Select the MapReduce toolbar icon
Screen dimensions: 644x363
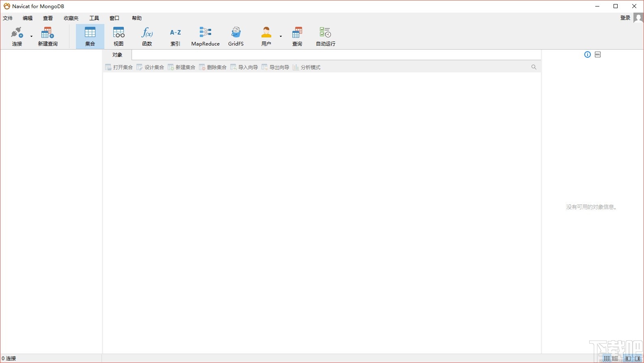pos(205,36)
